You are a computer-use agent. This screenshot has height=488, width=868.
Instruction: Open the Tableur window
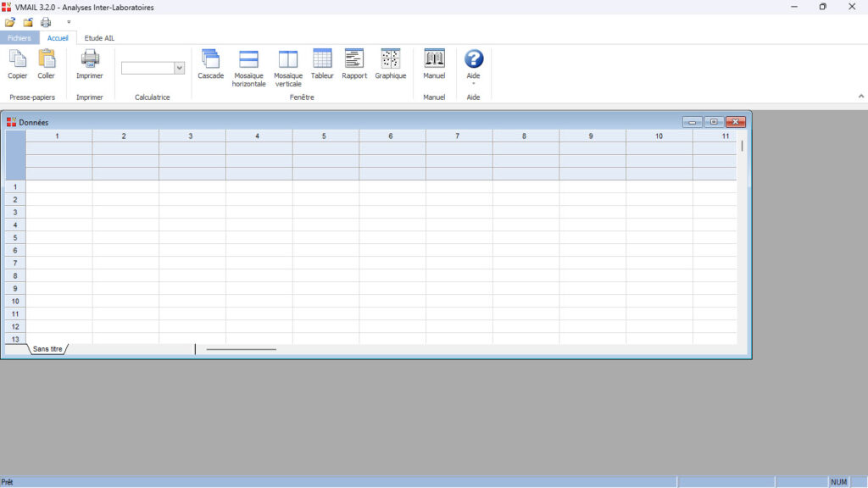click(322, 59)
